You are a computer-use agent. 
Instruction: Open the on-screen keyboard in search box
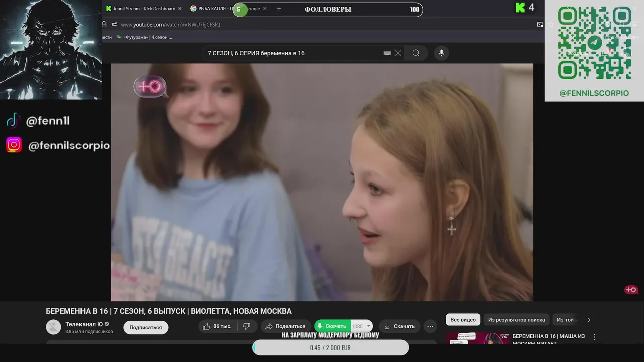click(387, 53)
